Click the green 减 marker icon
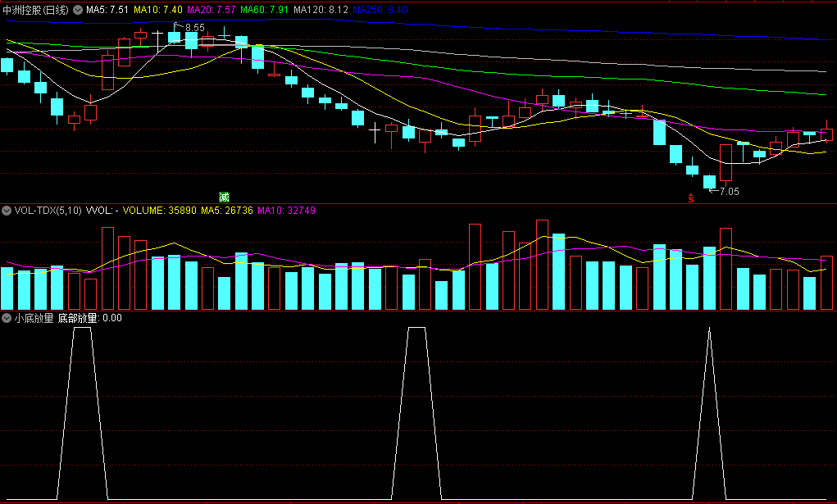The height and width of the screenshot is (504, 837). [224, 197]
